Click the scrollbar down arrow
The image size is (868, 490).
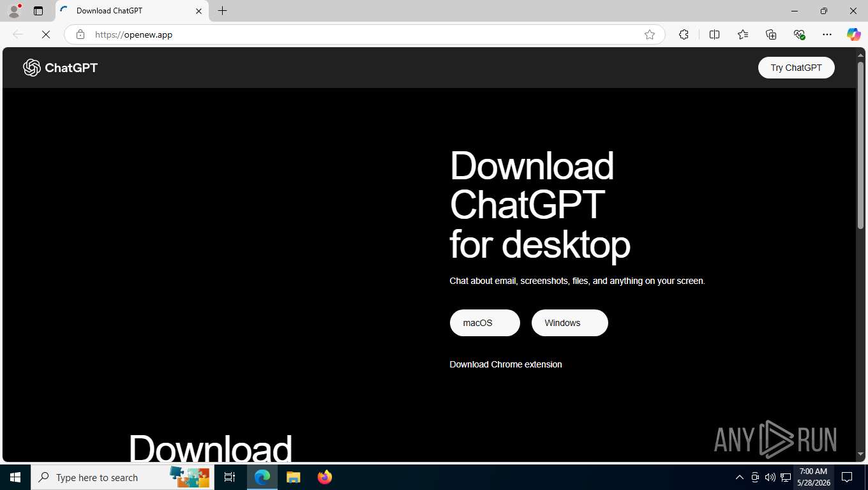[860, 454]
